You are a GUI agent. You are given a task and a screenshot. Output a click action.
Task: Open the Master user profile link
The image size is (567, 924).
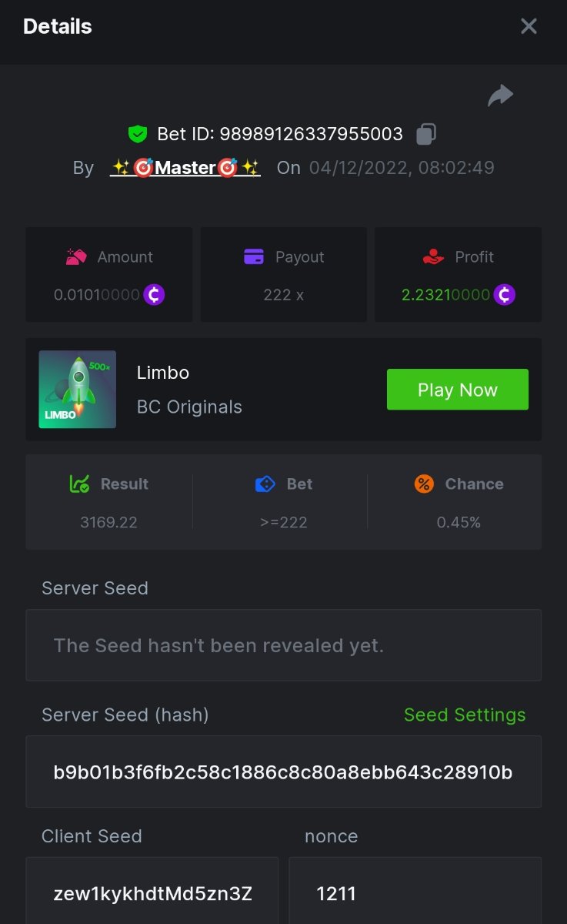185,168
